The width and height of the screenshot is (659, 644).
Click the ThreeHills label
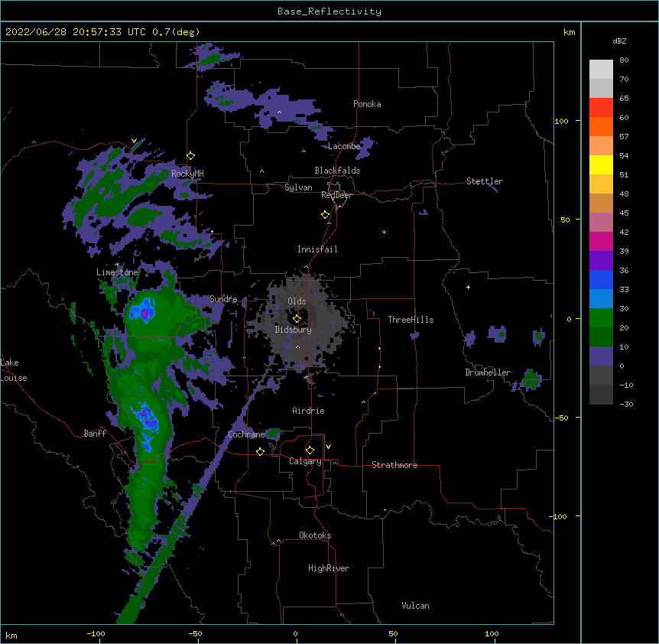pos(411,320)
